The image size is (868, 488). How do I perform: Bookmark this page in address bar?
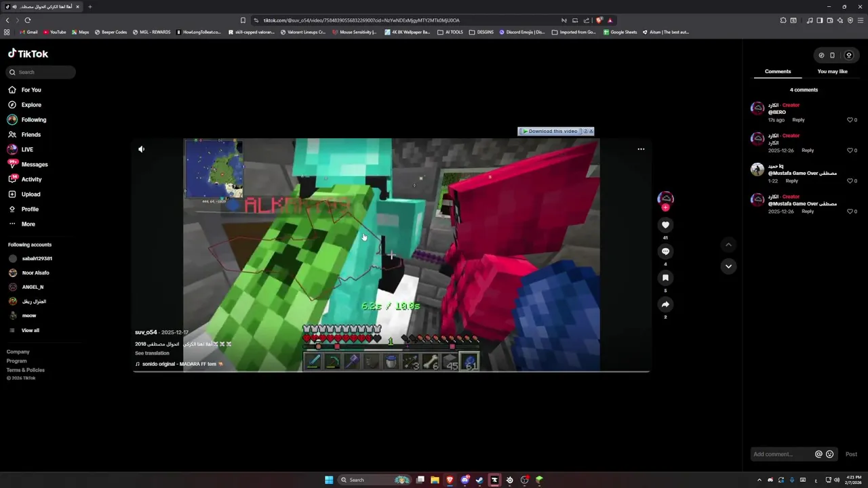[243, 20]
